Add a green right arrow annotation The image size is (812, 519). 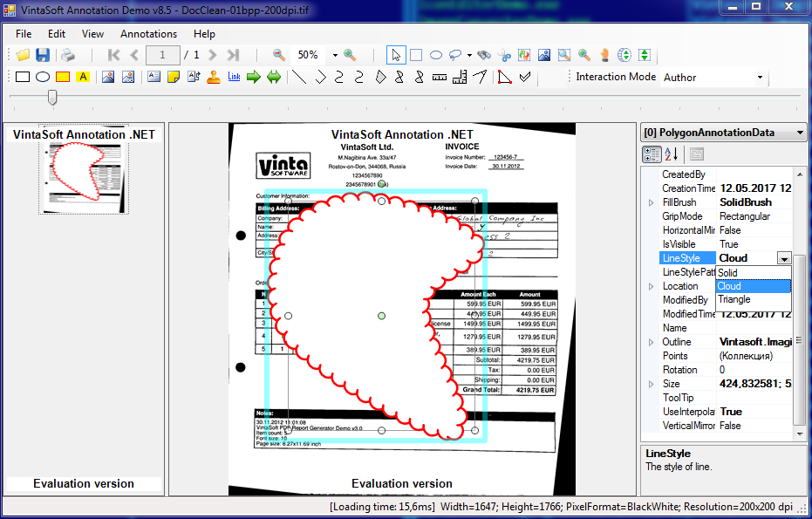tap(253, 77)
